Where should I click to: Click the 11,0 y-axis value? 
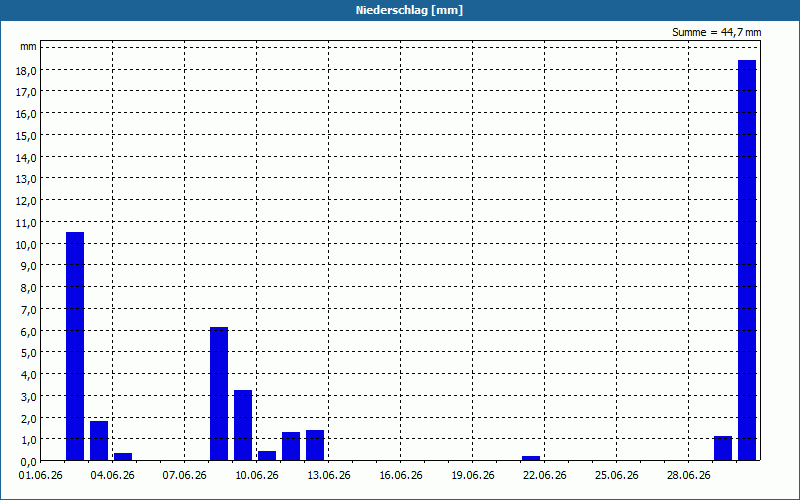(x=26, y=222)
